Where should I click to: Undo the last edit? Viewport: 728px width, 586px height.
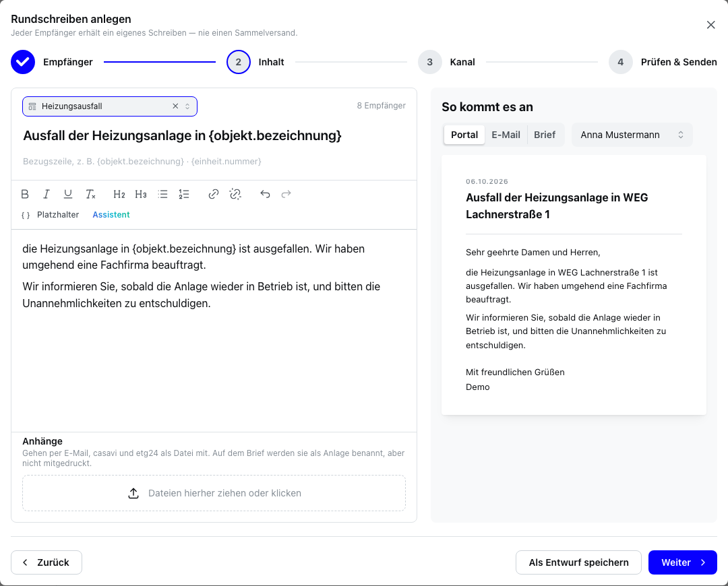tap(265, 194)
